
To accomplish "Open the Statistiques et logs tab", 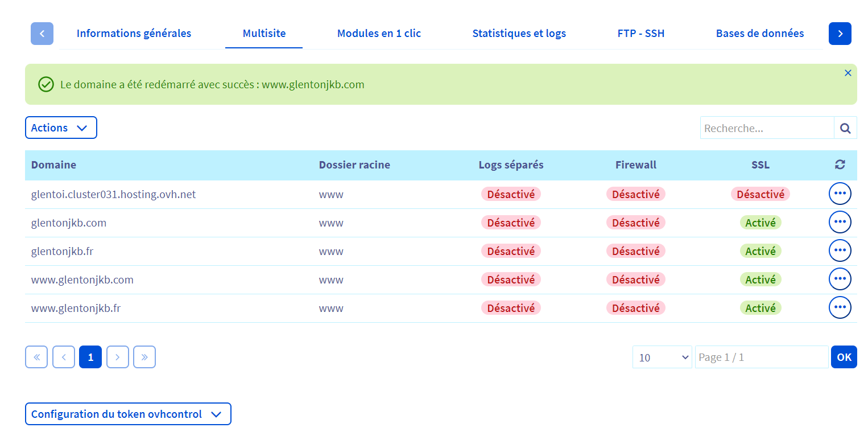I will point(519,34).
